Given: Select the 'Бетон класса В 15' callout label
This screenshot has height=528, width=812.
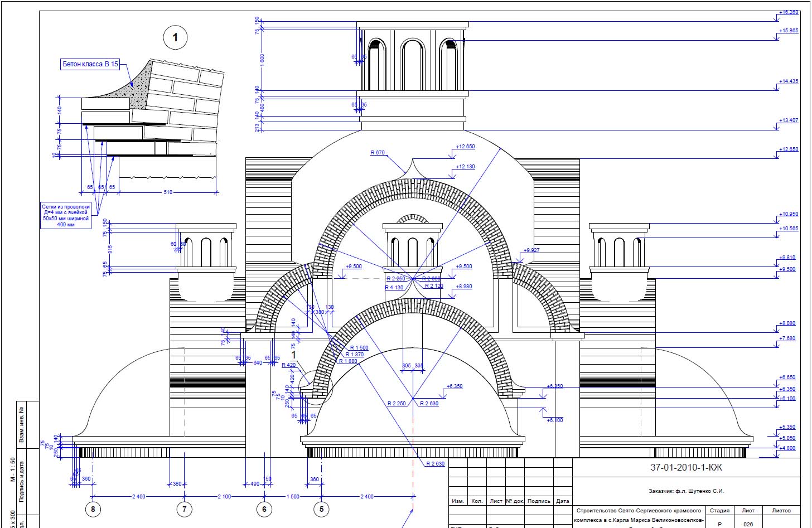Looking at the screenshot, I should [90, 64].
